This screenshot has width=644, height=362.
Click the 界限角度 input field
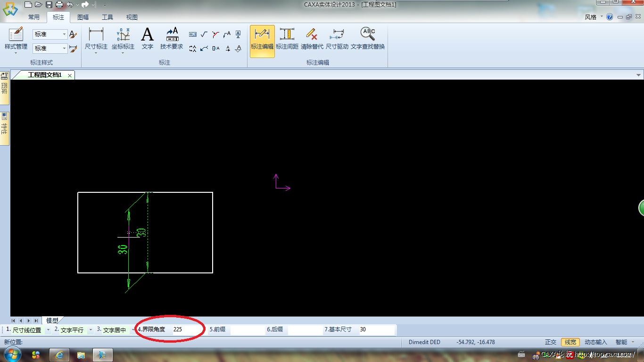[186, 329]
